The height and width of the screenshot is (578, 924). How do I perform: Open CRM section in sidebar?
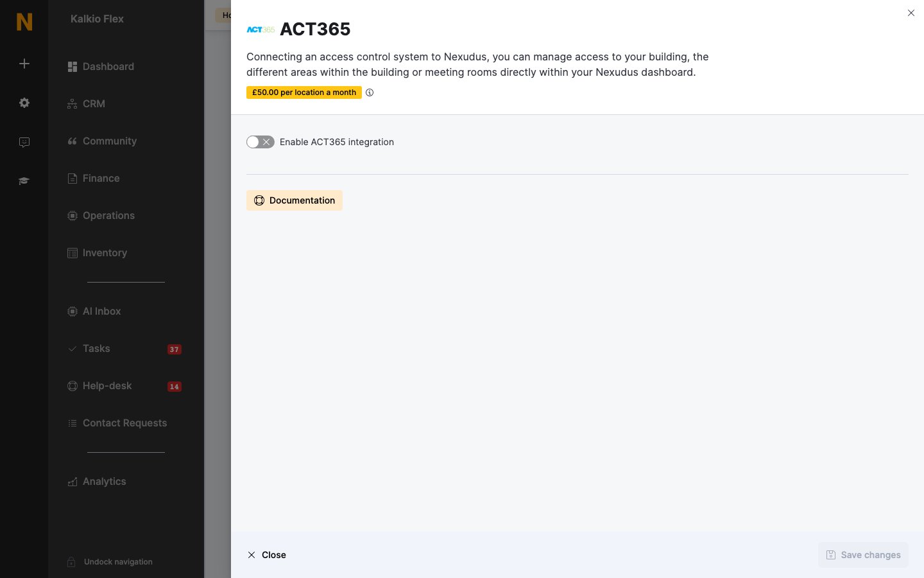86,104
